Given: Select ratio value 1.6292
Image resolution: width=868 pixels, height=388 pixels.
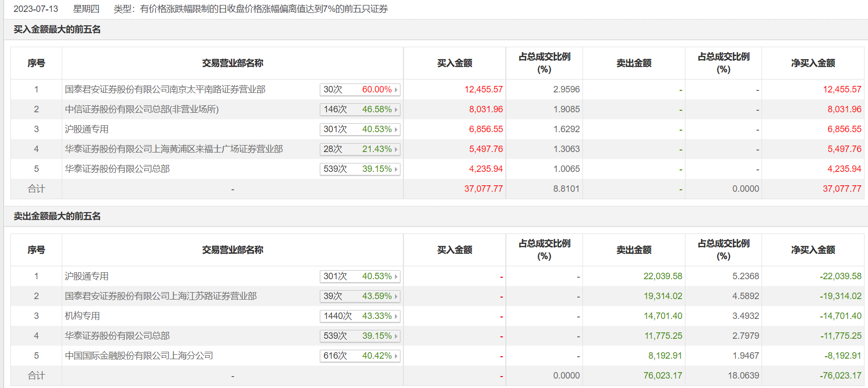Looking at the screenshot, I should 567,129.
